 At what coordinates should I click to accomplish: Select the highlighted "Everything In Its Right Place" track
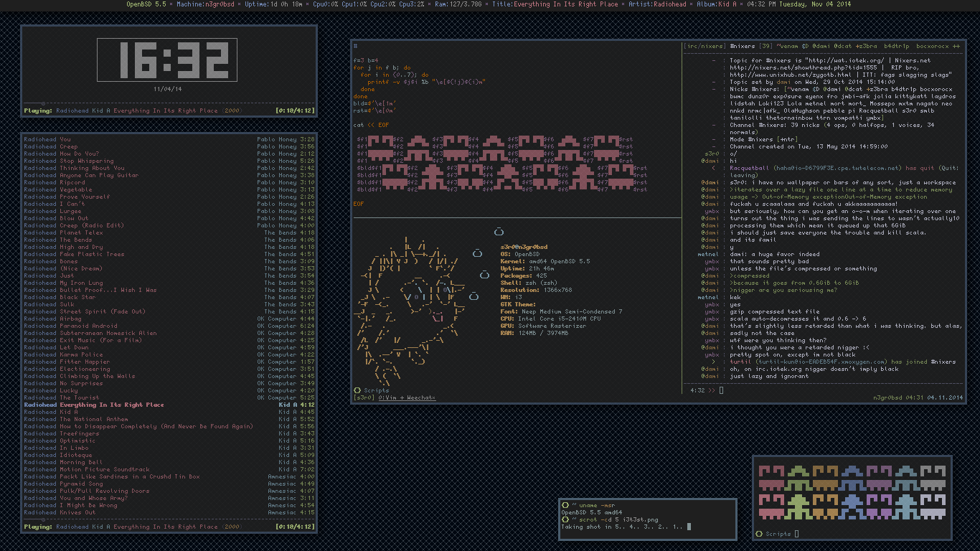tap(169, 405)
